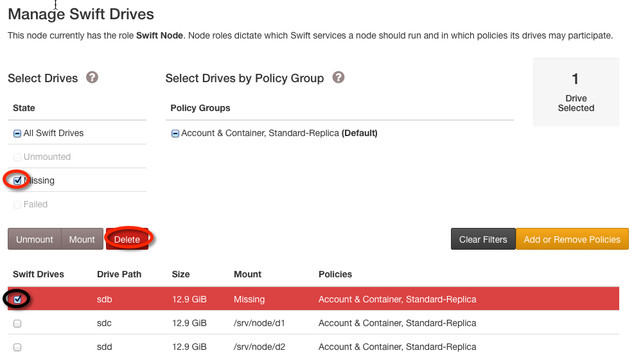This screenshot has width=634, height=364.
Task: Clear Filters button
Action: 483,239
